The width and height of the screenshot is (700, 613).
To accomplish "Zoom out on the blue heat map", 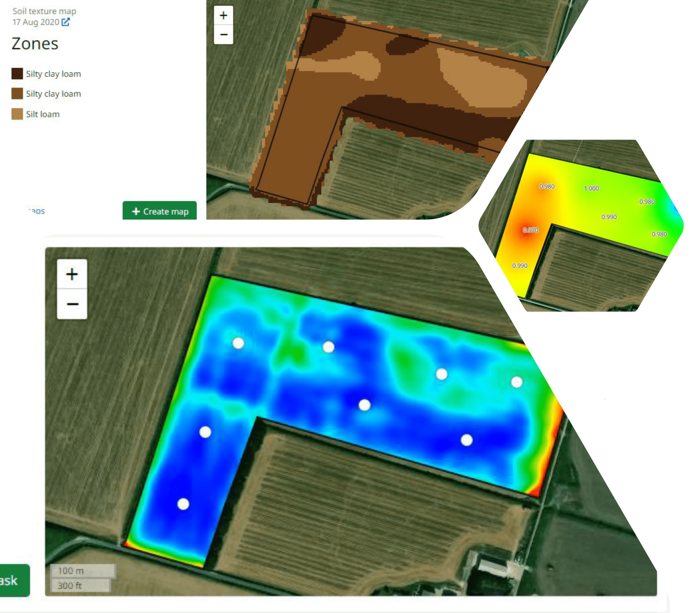I will click(72, 304).
